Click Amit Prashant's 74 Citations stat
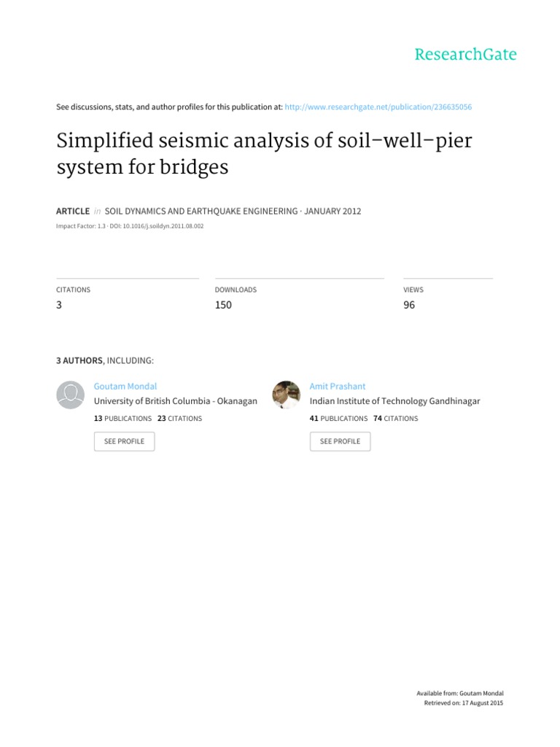 click(x=396, y=419)
